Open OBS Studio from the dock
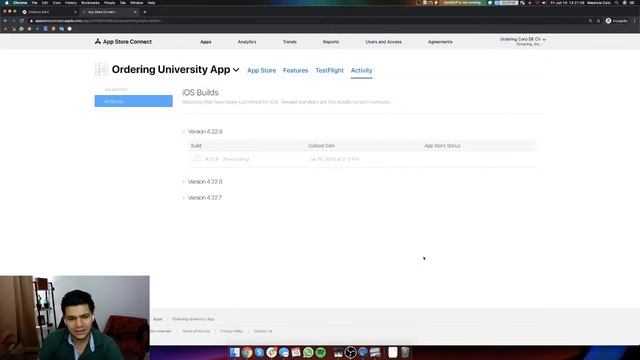The image size is (640, 360). 350,352
